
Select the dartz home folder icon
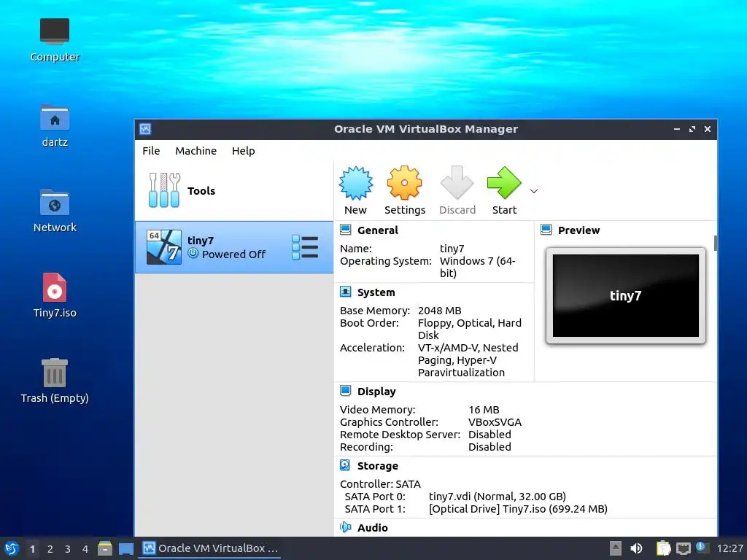click(x=55, y=125)
